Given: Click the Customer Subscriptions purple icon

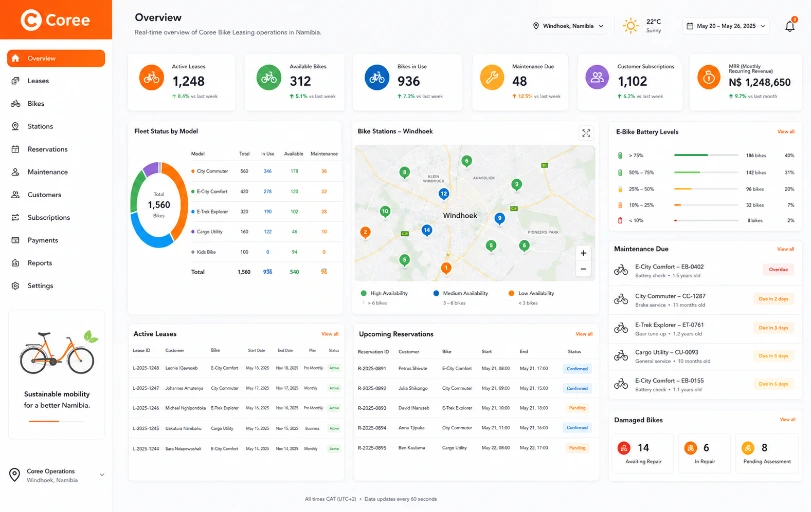Looking at the screenshot, I should (x=597, y=78).
